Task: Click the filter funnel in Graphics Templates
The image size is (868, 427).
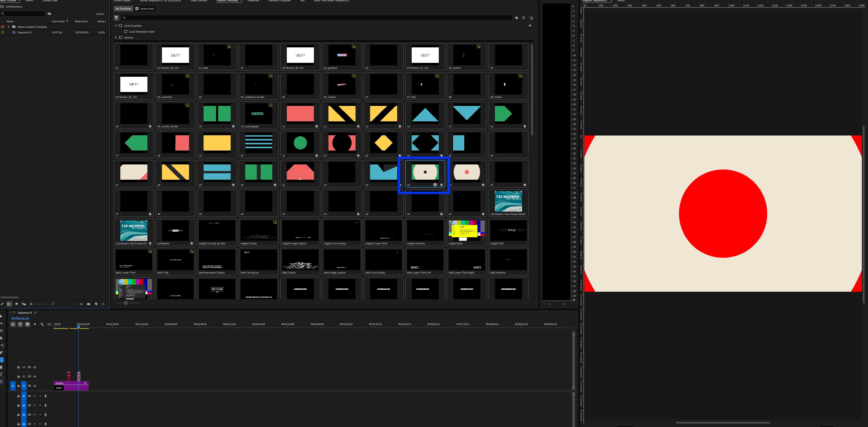Action: coord(117,18)
